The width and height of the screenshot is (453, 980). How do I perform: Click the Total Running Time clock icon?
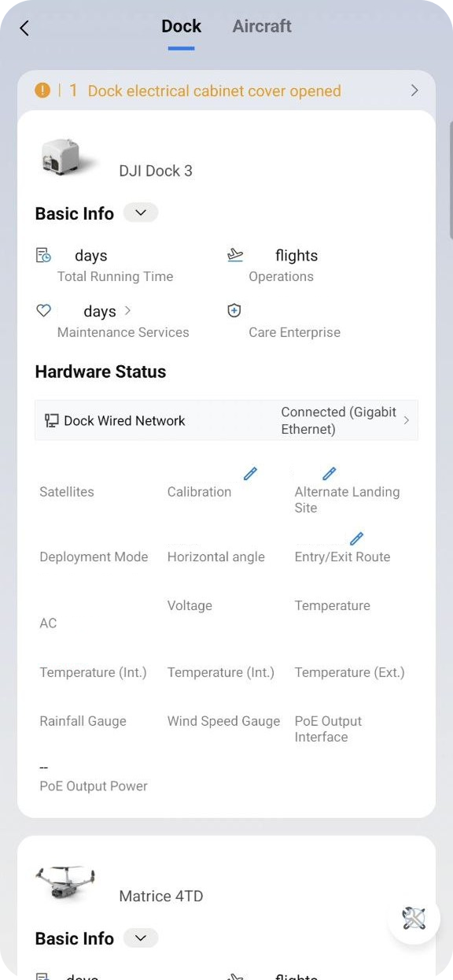coord(43,254)
